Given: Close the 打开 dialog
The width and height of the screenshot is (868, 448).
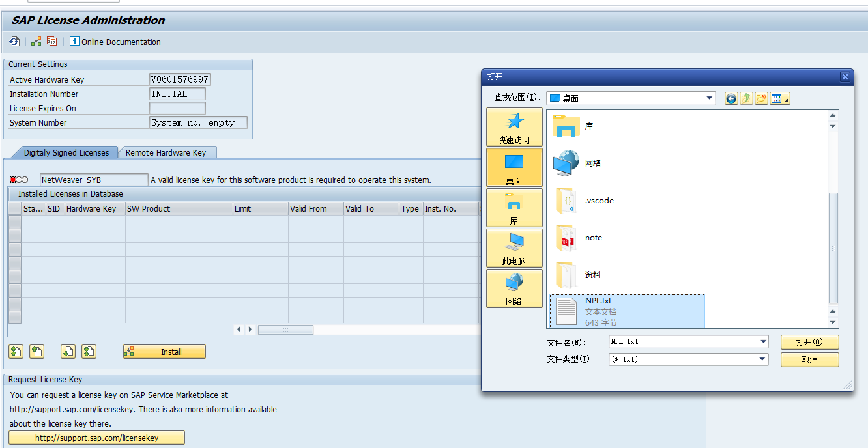Looking at the screenshot, I should [x=845, y=76].
